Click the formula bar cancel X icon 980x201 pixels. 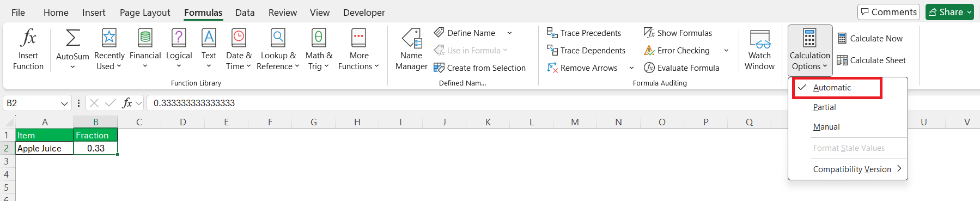coord(94,103)
